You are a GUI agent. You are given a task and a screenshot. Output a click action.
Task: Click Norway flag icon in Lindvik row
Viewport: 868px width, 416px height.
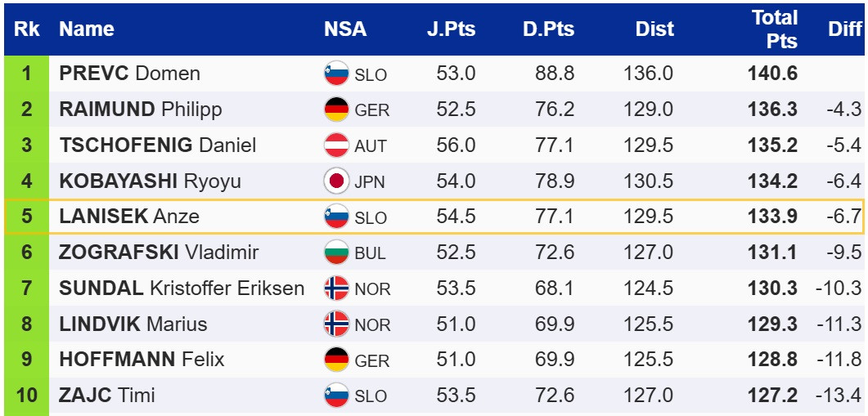pyautogui.click(x=336, y=324)
